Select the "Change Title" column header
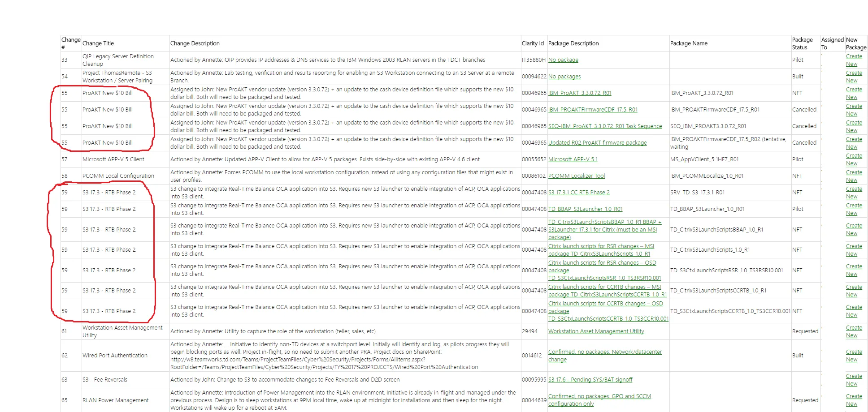The width and height of the screenshot is (868, 412). (x=98, y=43)
